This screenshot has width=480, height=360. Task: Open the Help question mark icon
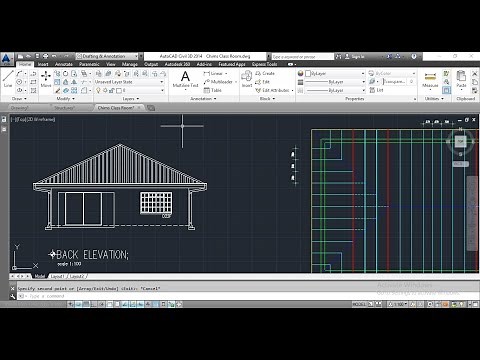pos(414,56)
